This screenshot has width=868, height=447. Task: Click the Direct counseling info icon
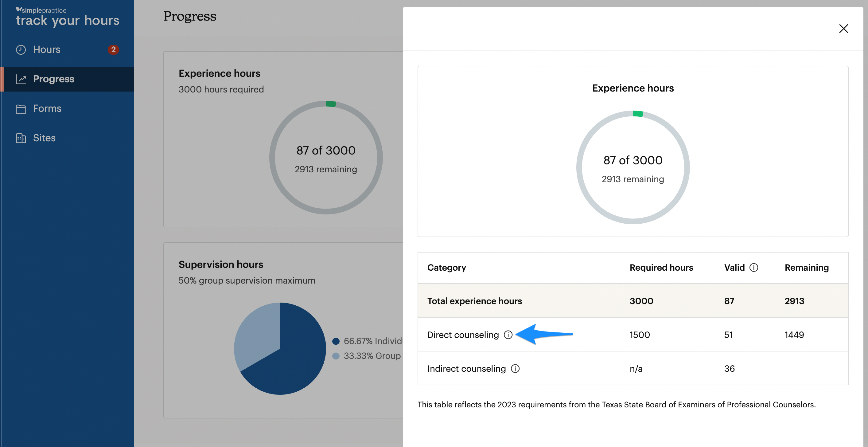(508, 335)
